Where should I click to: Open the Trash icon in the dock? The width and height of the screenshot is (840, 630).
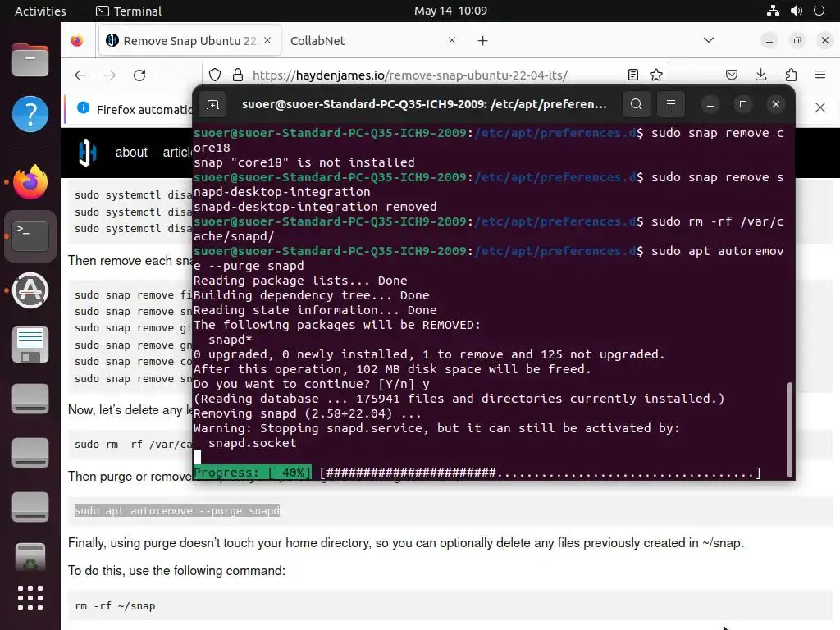tap(30, 557)
